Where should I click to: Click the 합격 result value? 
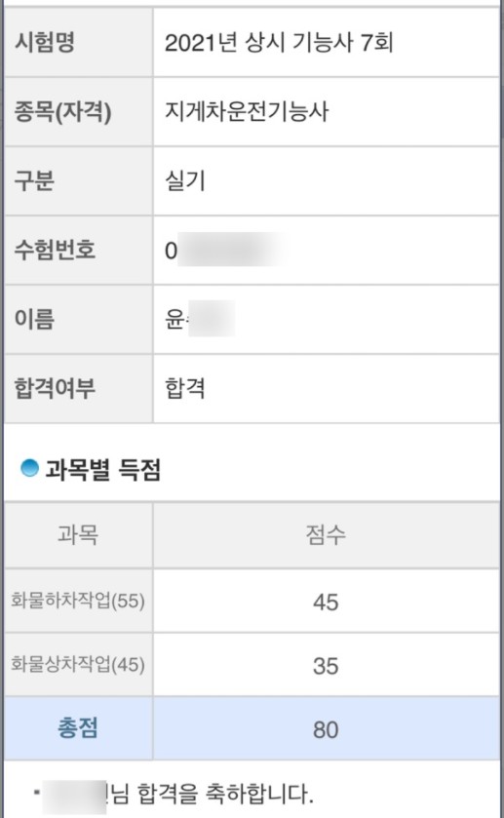pos(185,388)
